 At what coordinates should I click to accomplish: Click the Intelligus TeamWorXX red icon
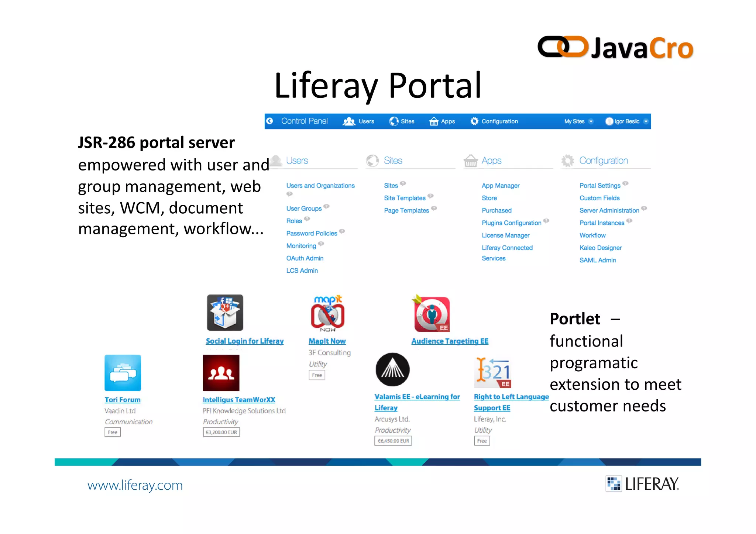coord(221,373)
